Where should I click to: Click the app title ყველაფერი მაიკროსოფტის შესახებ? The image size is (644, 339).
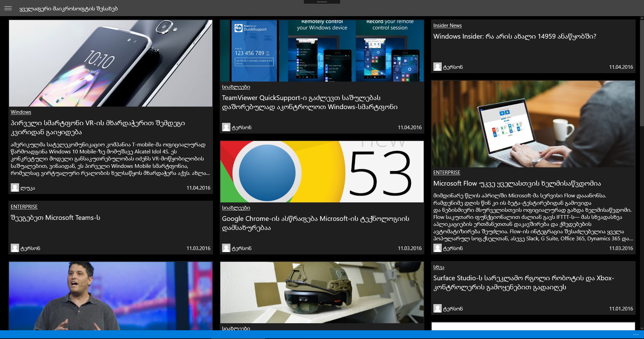[x=68, y=9]
